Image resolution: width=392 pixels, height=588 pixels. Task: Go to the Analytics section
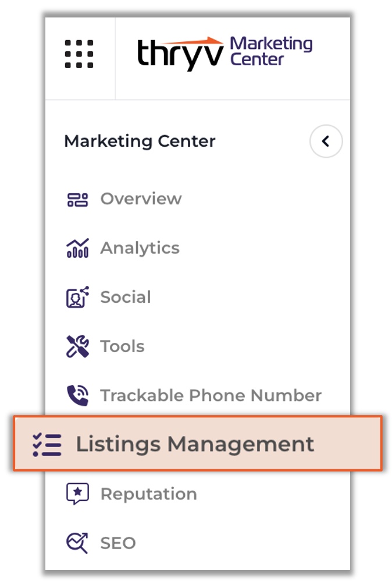point(140,248)
